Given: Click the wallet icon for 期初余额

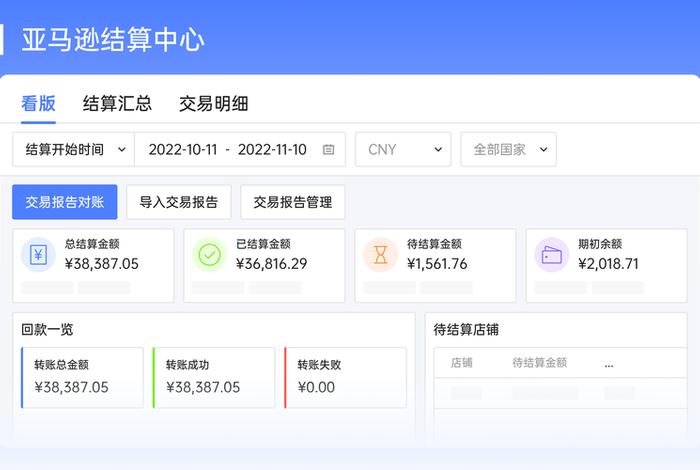Looking at the screenshot, I should click(552, 255).
